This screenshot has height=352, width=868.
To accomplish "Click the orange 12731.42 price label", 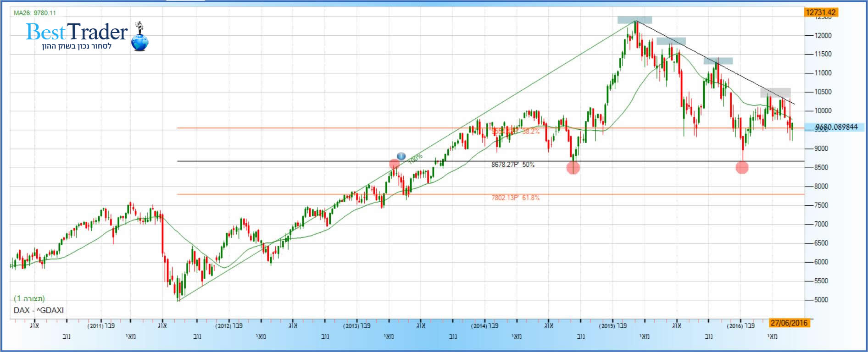I will click(821, 12).
